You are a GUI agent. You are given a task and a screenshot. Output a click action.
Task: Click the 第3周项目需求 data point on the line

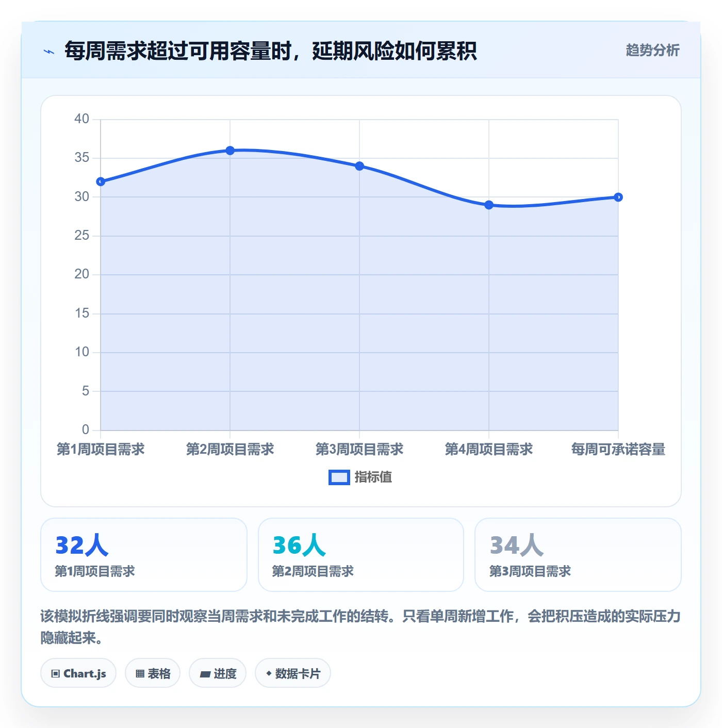pos(359,166)
